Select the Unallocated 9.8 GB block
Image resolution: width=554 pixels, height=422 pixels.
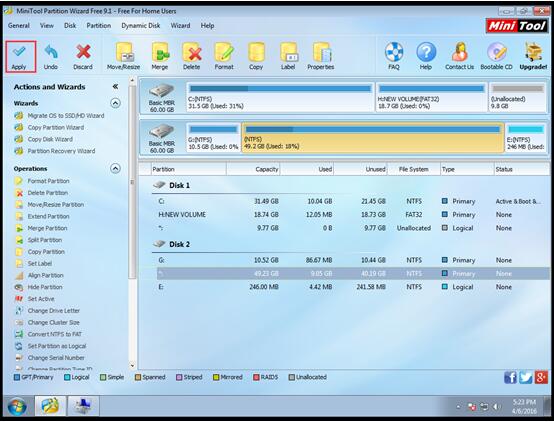point(518,97)
